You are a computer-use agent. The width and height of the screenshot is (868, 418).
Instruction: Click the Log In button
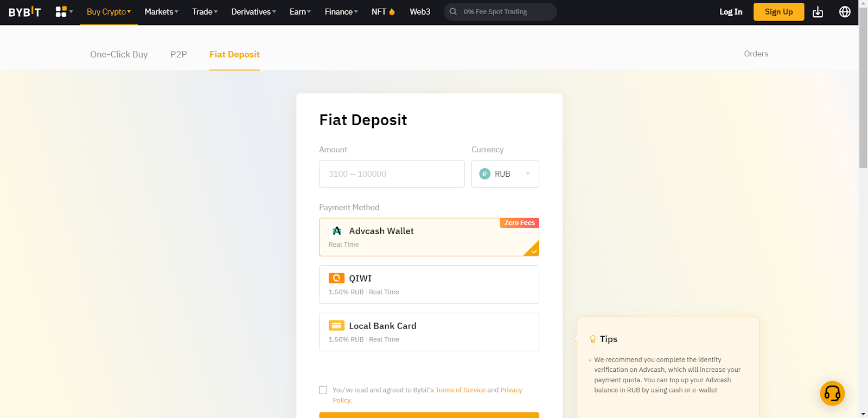731,12
